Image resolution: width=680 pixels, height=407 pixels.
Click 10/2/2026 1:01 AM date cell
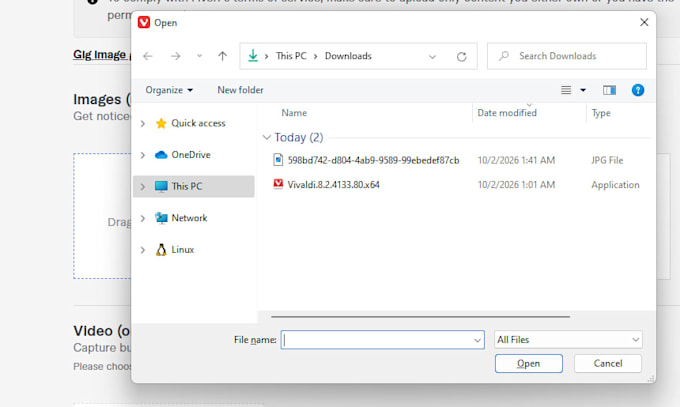[x=516, y=184]
